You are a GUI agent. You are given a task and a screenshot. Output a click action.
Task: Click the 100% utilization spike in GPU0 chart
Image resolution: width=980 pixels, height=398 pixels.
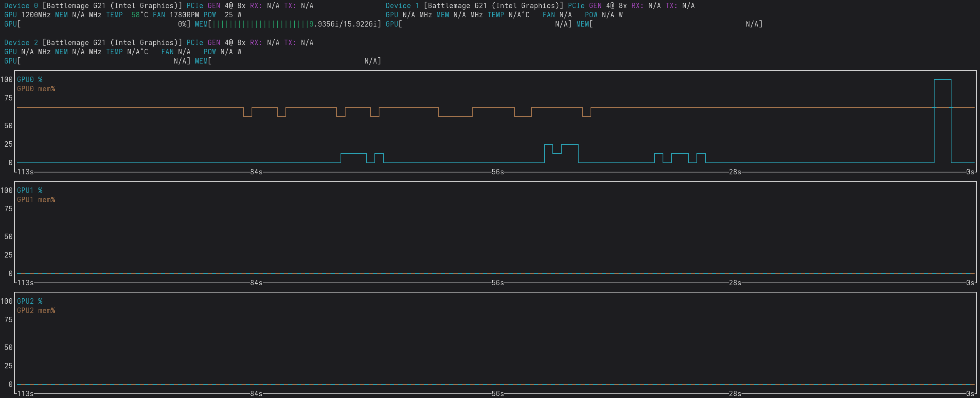942,80
